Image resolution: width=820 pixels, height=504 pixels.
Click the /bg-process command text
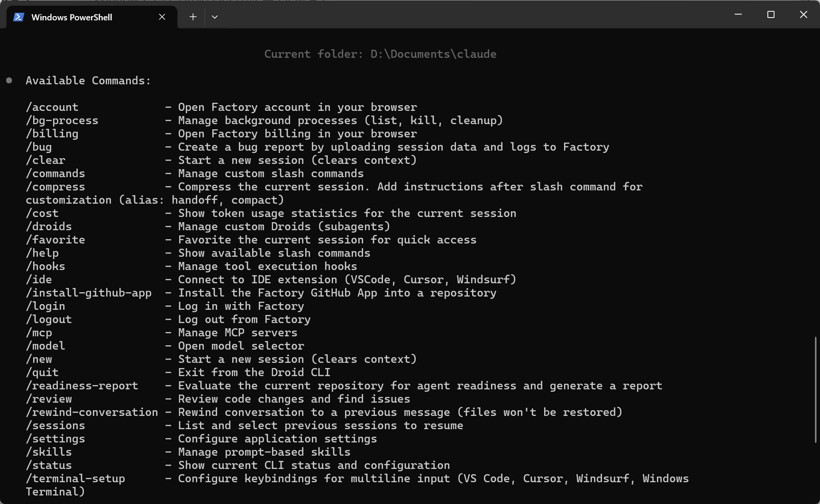point(62,120)
